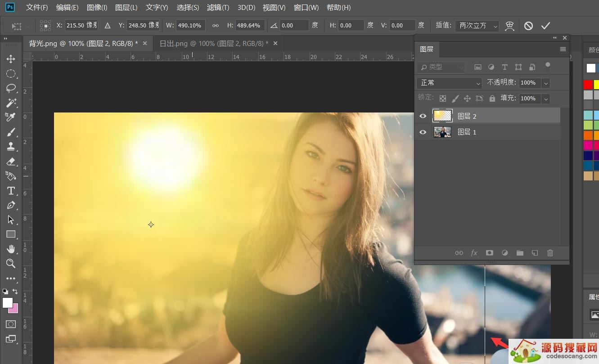Toggle smart object layer filter
Screen dimensions: 599x364
[x=532, y=67]
